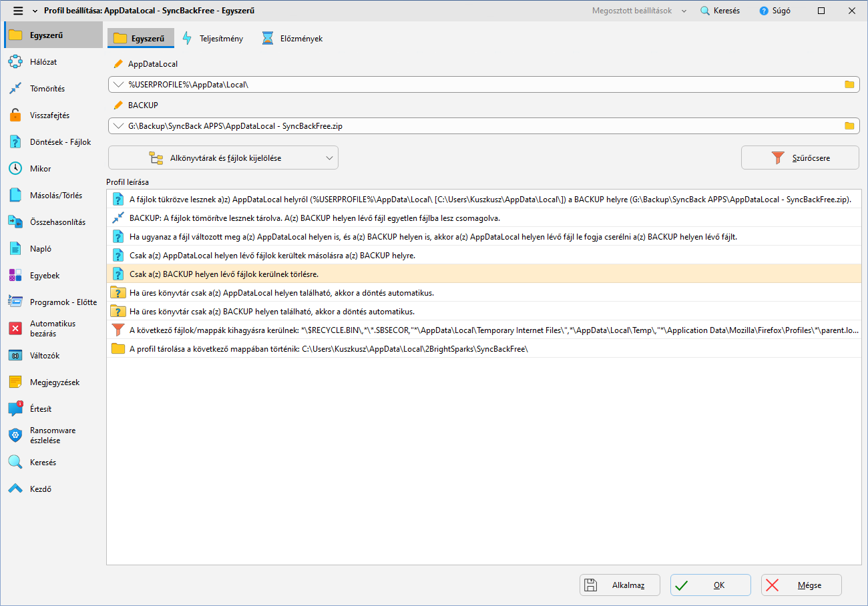This screenshot has height=606, width=868.
Task: Open Mikor schedule clock settings
Action: pyautogui.click(x=53, y=169)
